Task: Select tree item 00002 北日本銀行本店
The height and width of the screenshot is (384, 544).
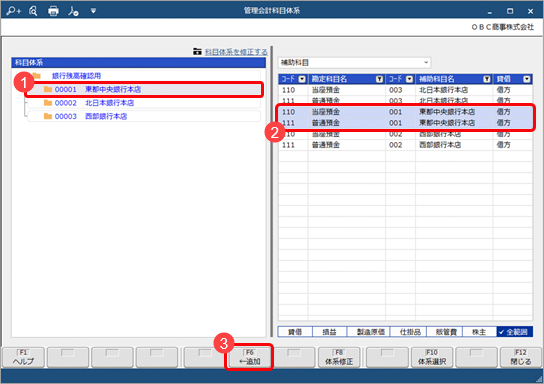Action: [144, 103]
